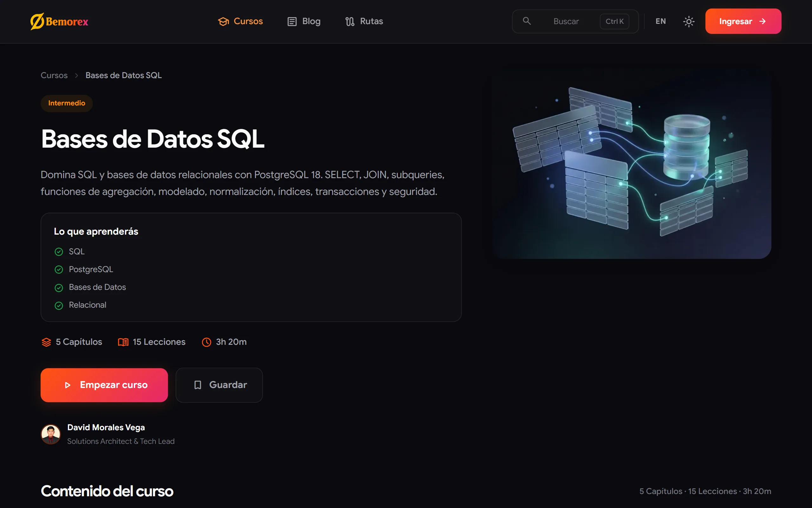This screenshot has width=812, height=508.
Task: Click the PostgreSQL list item text
Action: coord(91,270)
